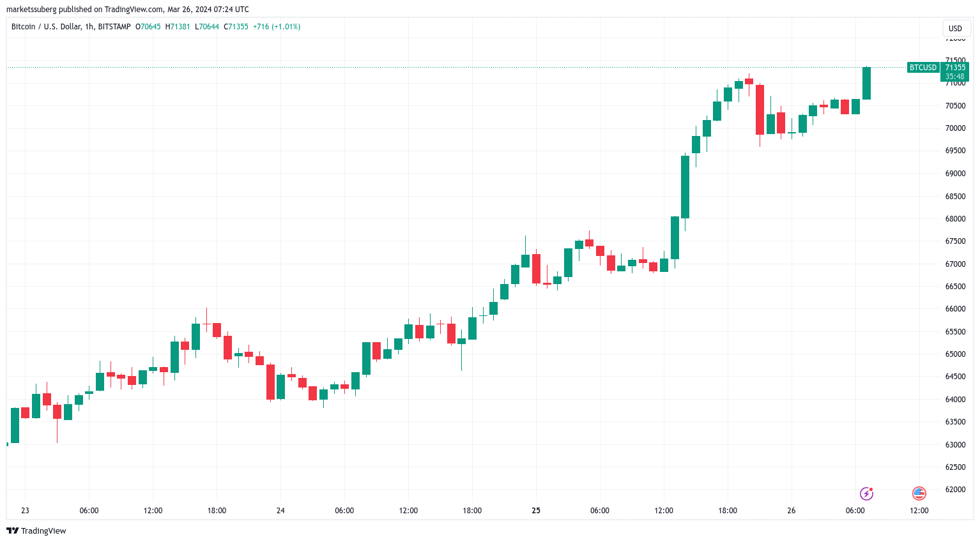Click the date label 26 on time axis
Image resolution: width=980 pixels, height=542 pixels.
(x=792, y=510)
